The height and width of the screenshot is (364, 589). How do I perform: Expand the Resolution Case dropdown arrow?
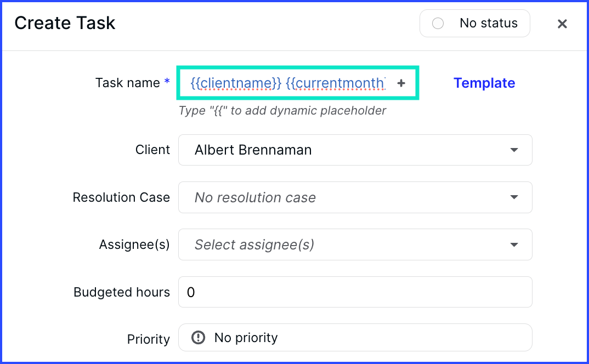tap(514, 197)
